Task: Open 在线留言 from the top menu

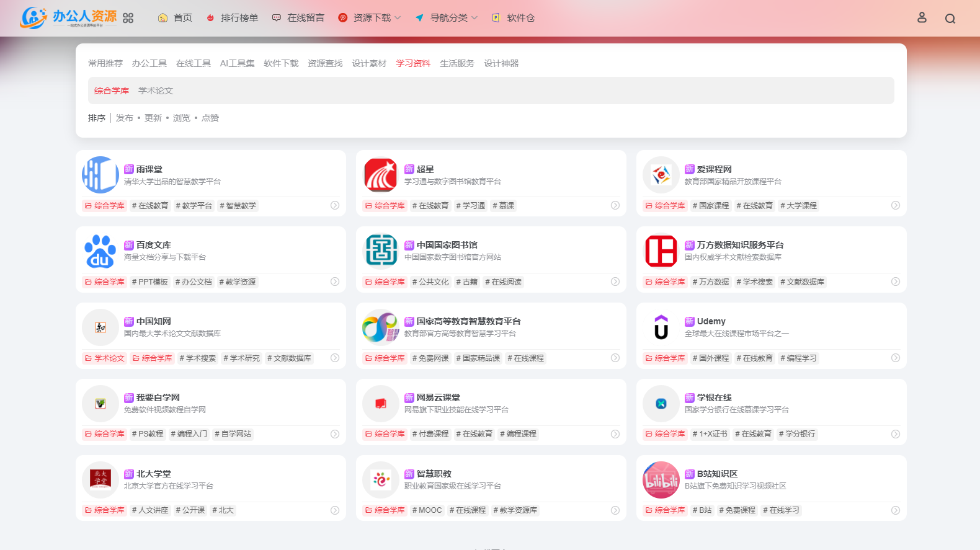Action: 298,18
